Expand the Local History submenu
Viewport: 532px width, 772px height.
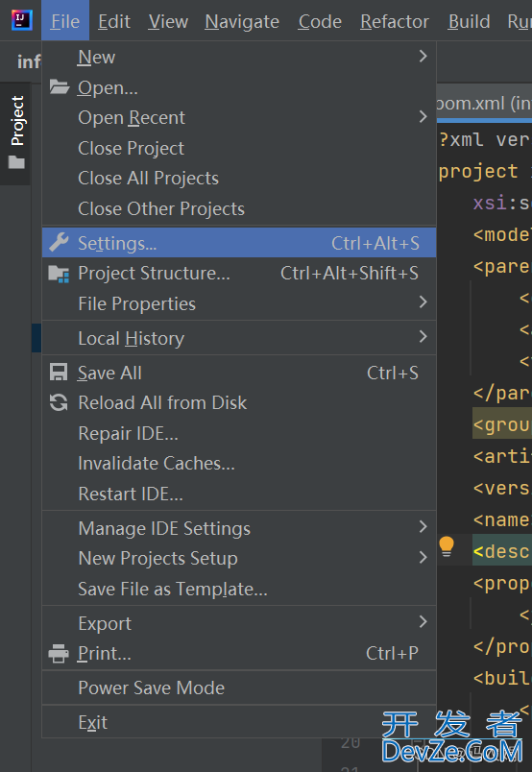coord(239,338)
